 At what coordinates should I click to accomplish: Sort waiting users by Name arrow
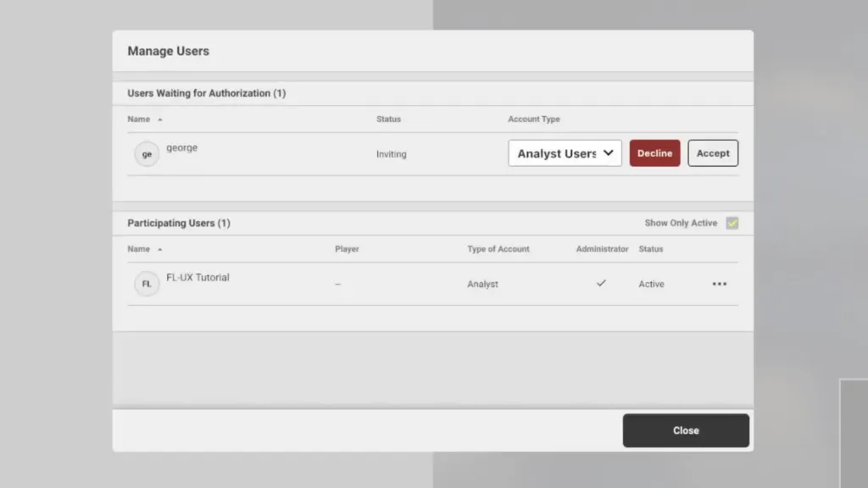(160, 119)
